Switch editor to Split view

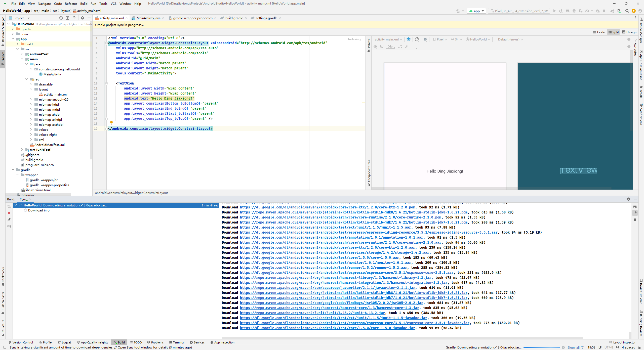click(x=613, y=32)
